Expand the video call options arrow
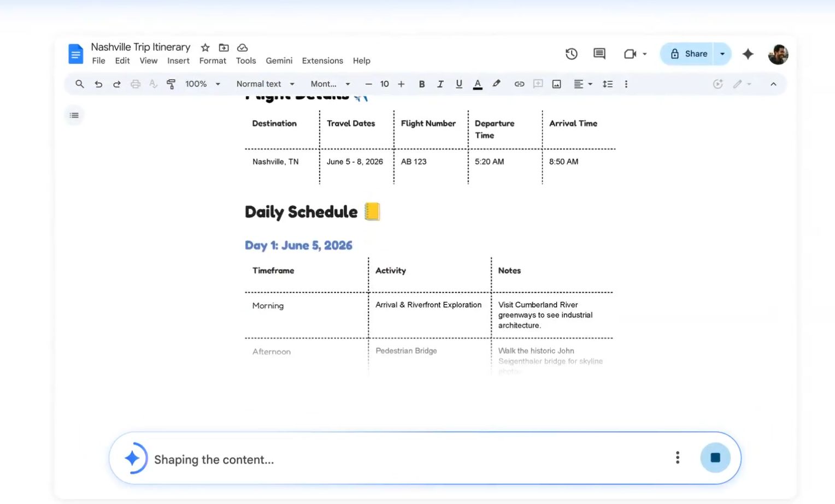Viewport: 835px width, 504px height. [x=645, y=54]
